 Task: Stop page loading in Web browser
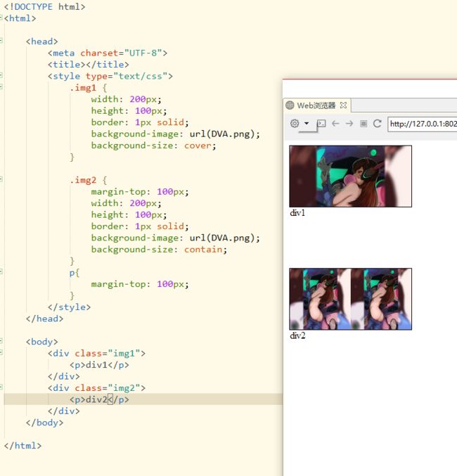point(363,124)
